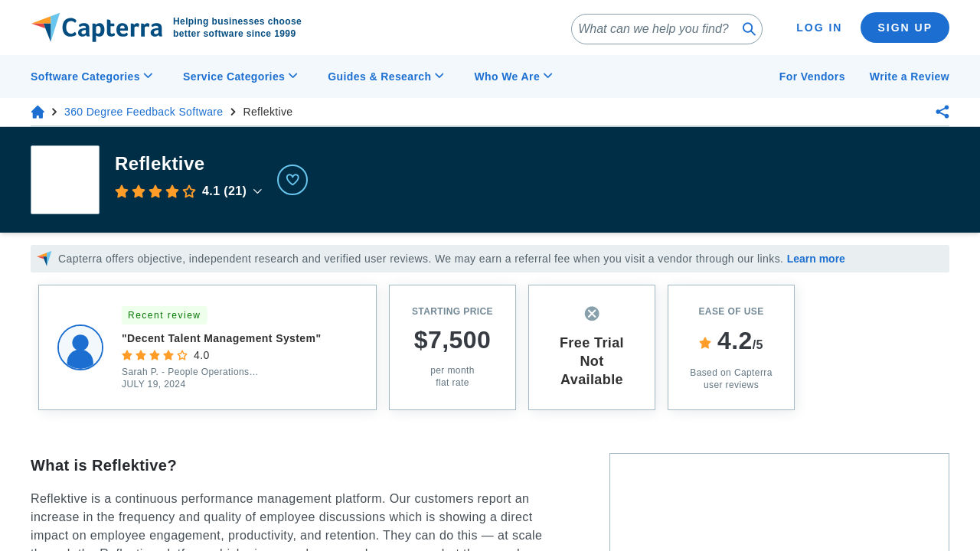This screenshot has width=980, height=551.
Task: Click the Ease of Use star icon
Action: point(705,344)
